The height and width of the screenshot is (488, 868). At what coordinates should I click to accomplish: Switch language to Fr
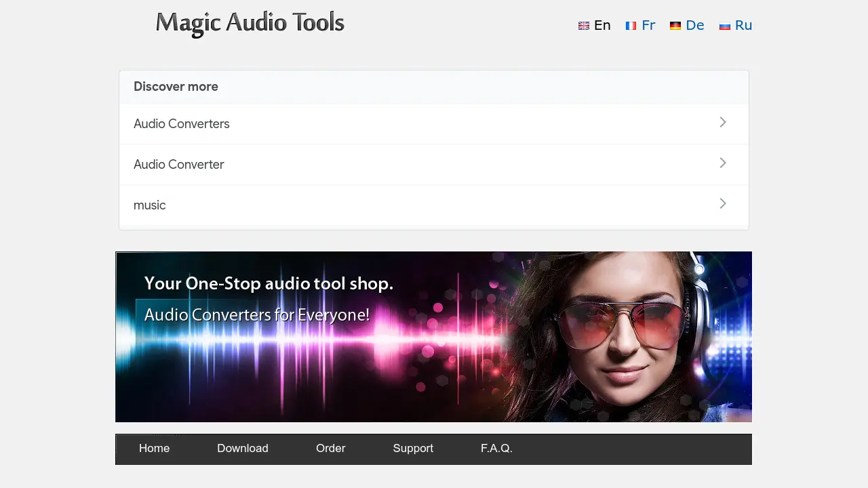point(648,25)
